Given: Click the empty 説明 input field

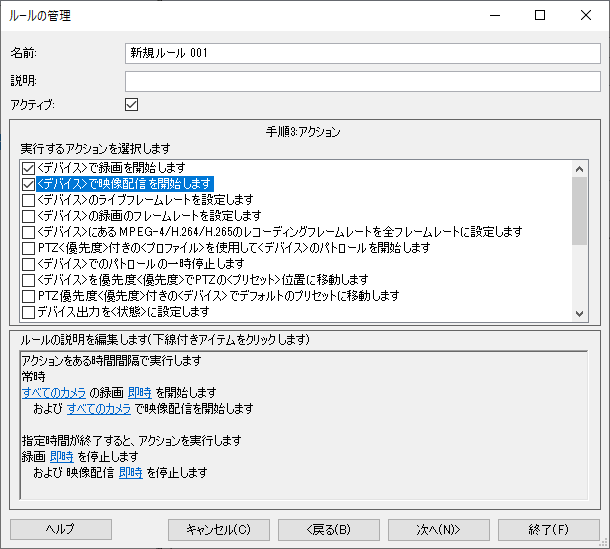Looking at the screenshot, I should click(363, 81).
